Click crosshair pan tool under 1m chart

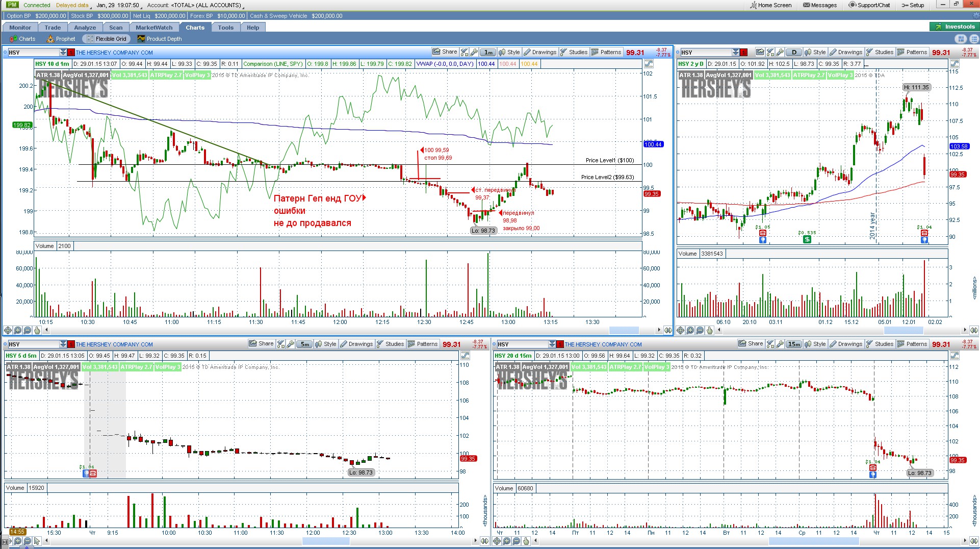pyautogui.click(x=8, y=330)
